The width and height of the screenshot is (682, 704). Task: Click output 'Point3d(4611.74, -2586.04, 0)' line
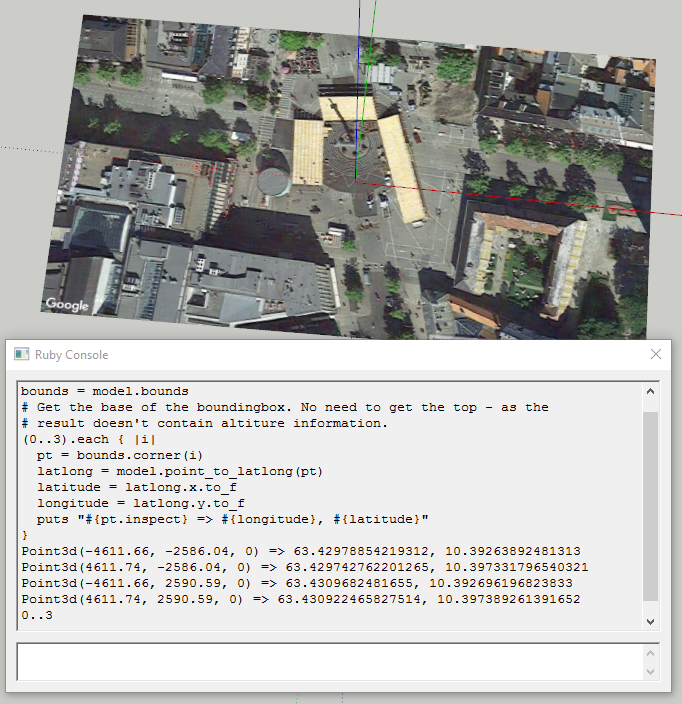304,568
